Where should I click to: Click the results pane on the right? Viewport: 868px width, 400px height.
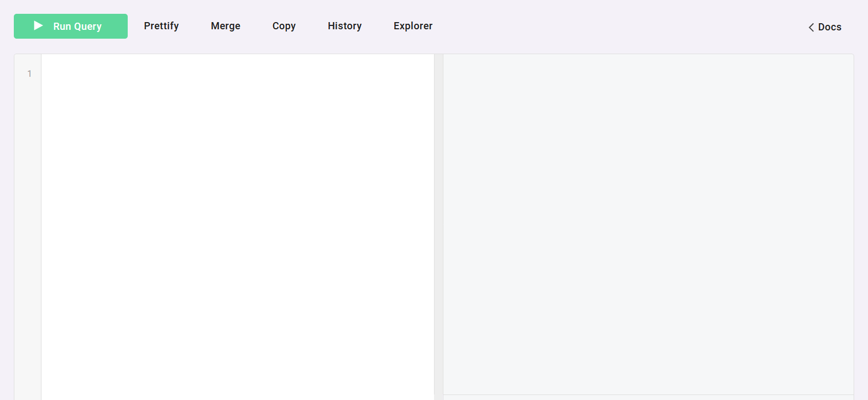(649, 224)
